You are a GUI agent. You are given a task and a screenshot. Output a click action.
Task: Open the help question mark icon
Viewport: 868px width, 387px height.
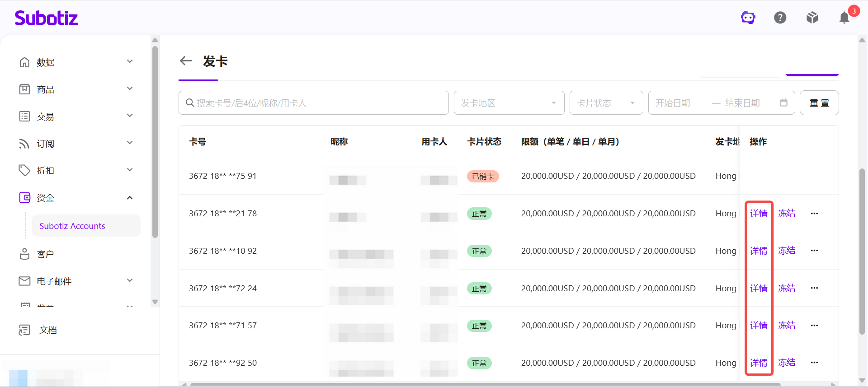tap(780, 18)
